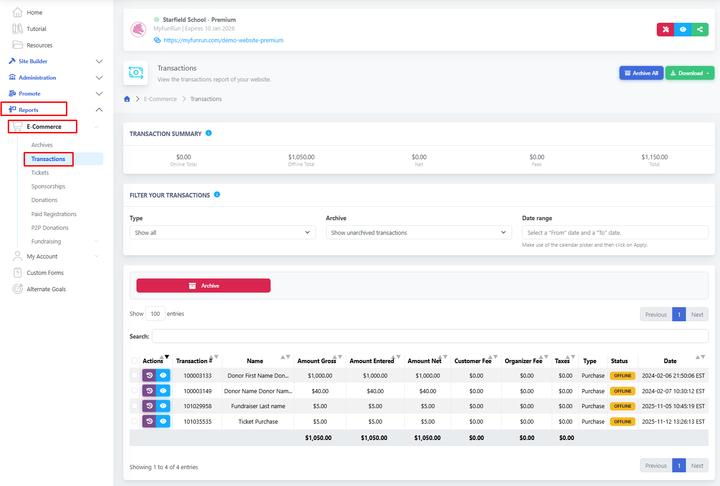Sort the table by the Amount Gross column
Image resolution: width=720 pixels, height=486 pixels.
[x=320, y=360]
